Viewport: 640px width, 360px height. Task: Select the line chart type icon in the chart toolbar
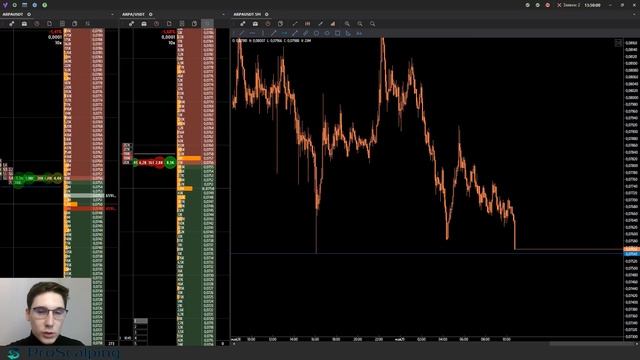pos(295,24)
